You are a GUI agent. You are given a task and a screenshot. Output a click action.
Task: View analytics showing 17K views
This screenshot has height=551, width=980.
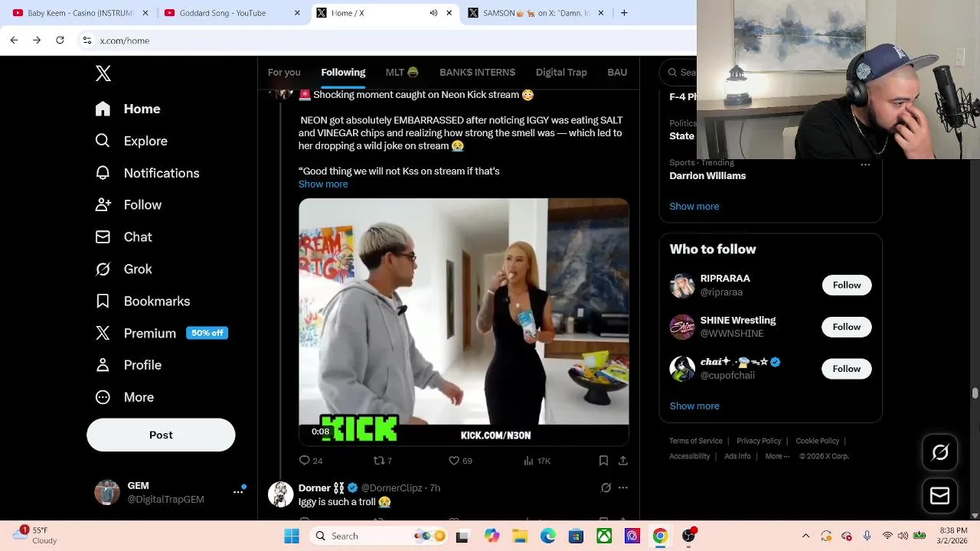click(537, 461)
